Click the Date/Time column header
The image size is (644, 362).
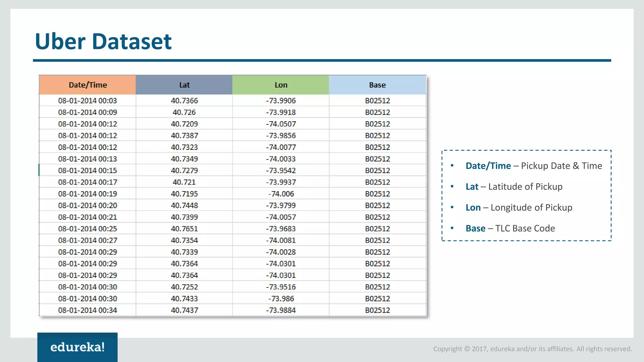tap(88, 85)
